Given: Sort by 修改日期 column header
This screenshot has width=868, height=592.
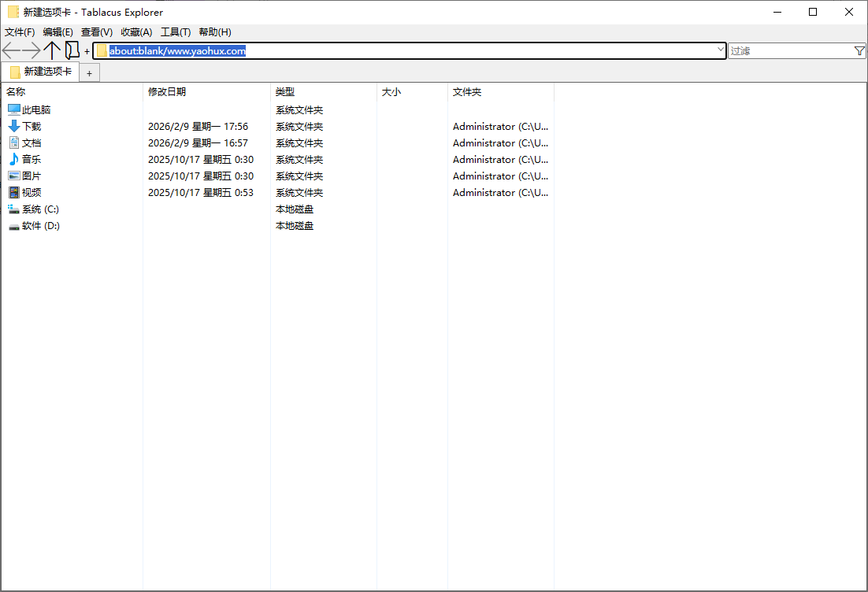Looking at the screenshot, I should (167, 92).
